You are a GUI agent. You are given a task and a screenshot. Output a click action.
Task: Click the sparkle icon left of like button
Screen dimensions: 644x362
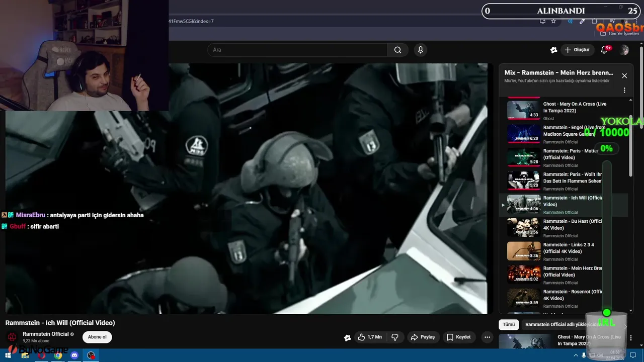[347, 337]
